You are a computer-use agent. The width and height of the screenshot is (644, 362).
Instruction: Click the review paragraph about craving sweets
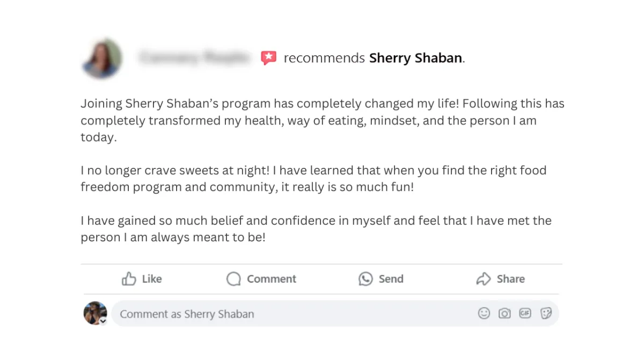313,179
